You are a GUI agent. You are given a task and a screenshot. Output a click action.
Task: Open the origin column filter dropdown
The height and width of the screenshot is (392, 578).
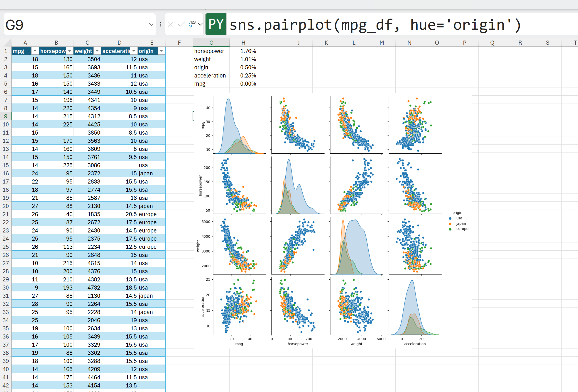(x=162, y=51)
